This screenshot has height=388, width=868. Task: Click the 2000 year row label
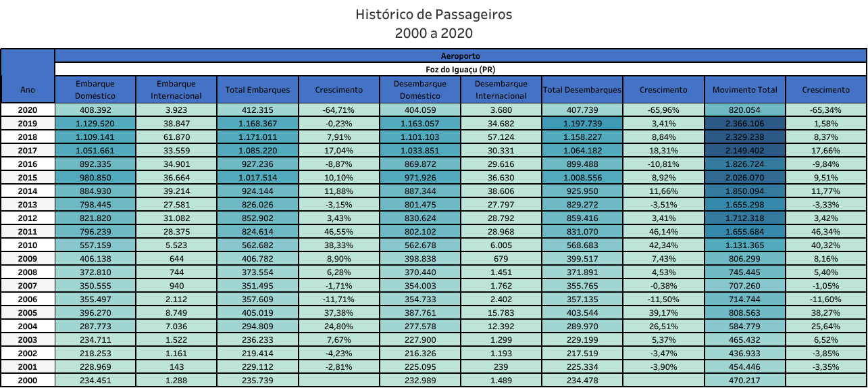tap(28, 381)
